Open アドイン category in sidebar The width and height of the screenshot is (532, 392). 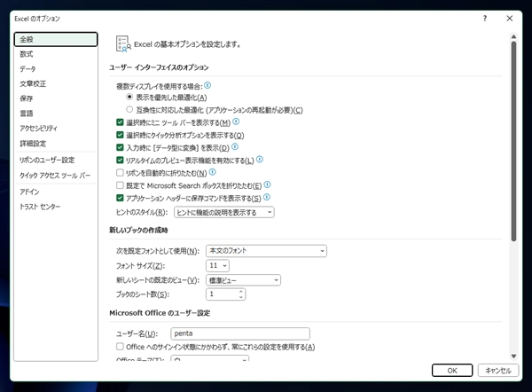[56, 192]
